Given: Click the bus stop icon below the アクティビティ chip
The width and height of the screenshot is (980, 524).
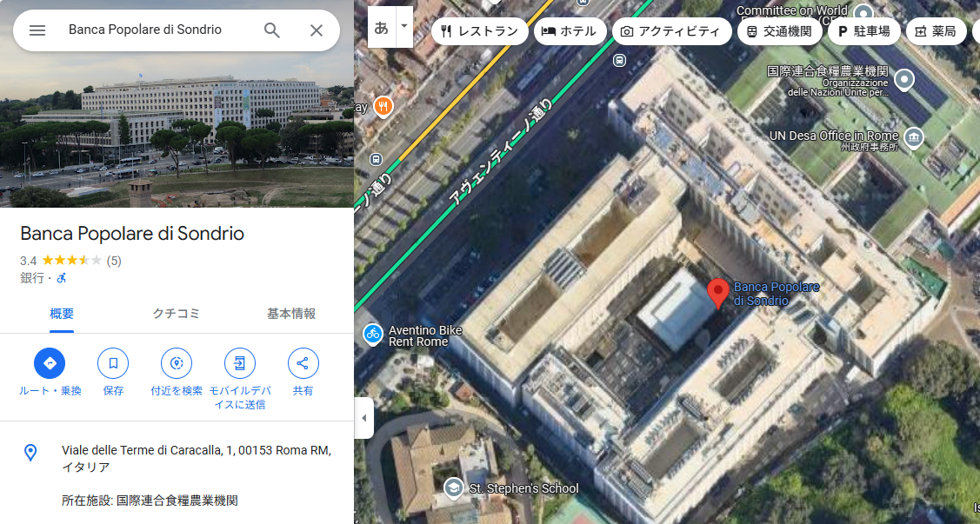Looking at the screenshot, I should [619, 61].
